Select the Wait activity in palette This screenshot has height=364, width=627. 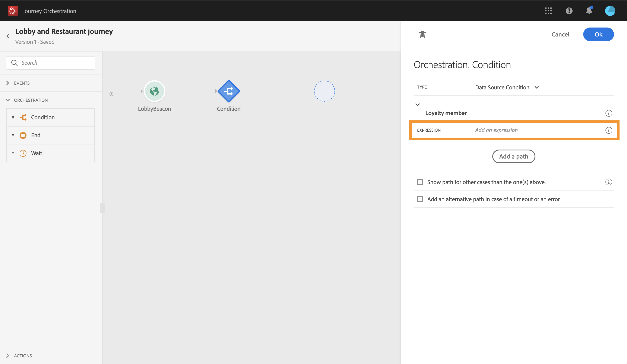36,153
